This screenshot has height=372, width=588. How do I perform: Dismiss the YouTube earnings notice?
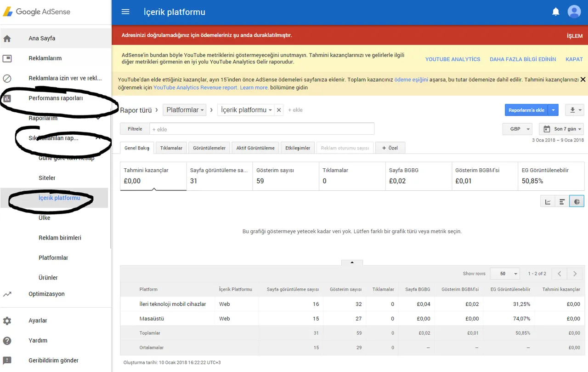[x=583, y=80]
